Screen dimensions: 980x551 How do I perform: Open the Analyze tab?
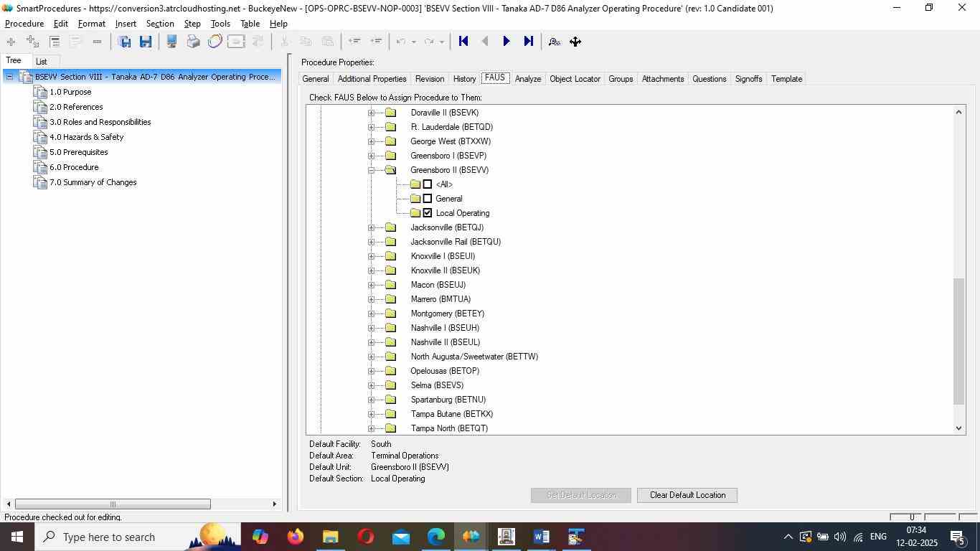tap(528, 79)
